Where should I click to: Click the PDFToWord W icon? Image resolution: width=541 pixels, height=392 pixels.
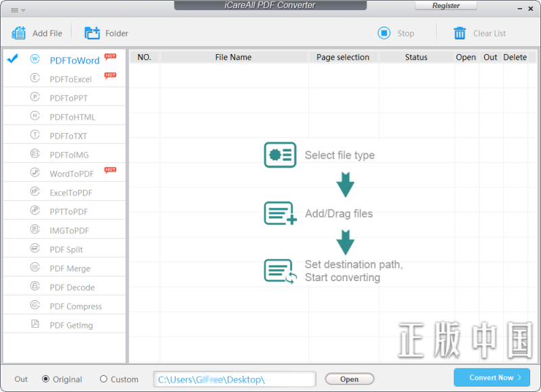click(x=35, y=59)
